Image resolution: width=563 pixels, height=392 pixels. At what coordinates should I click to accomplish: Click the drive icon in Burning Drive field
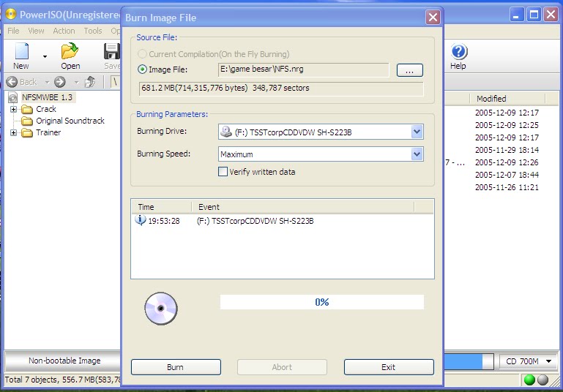point(225,132)
